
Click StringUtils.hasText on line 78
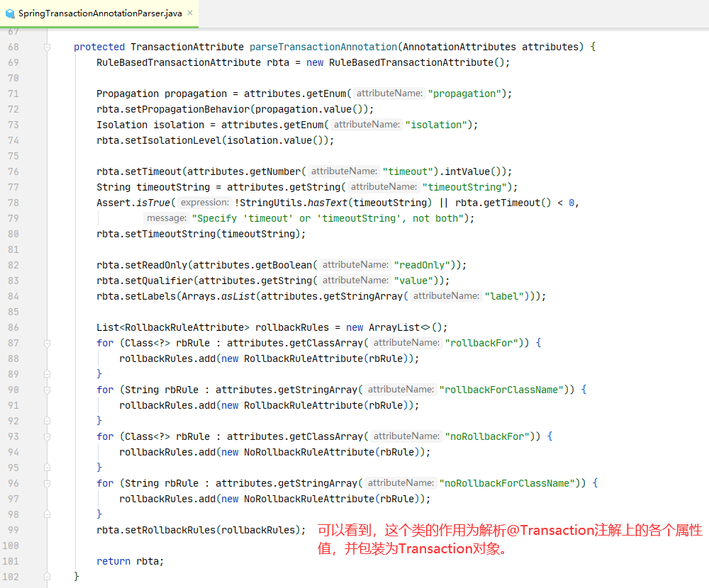tap(294, 203)
